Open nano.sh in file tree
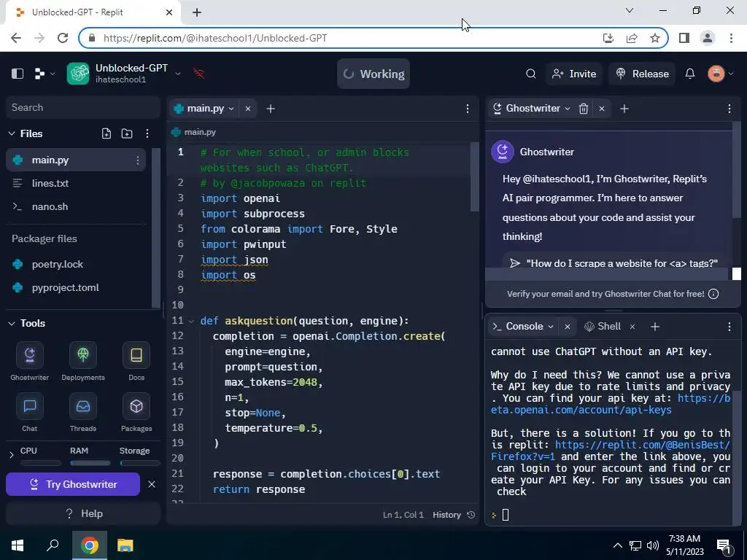This screenshot has height=560, width=747. pyautogui.click(x=76, y=206)
